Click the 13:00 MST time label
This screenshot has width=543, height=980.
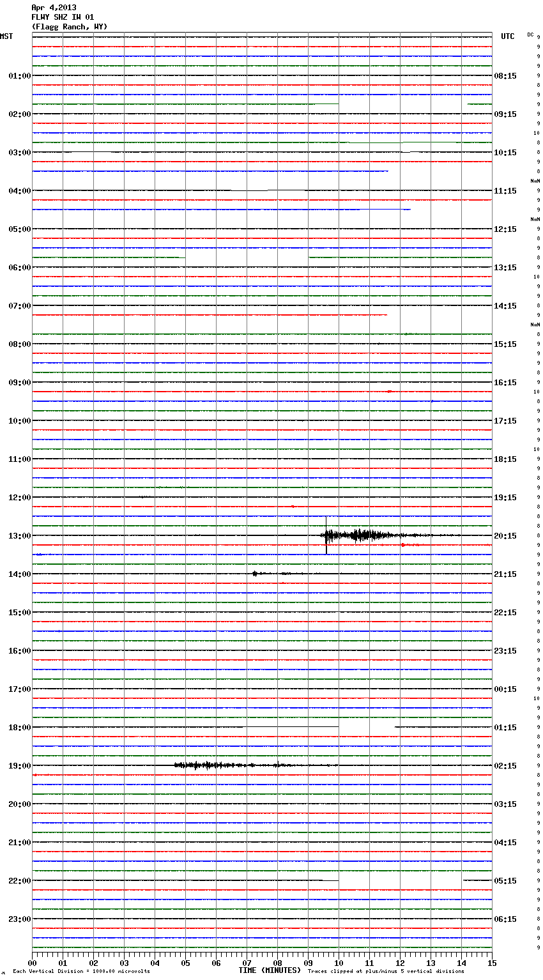(x=19, y=536)
